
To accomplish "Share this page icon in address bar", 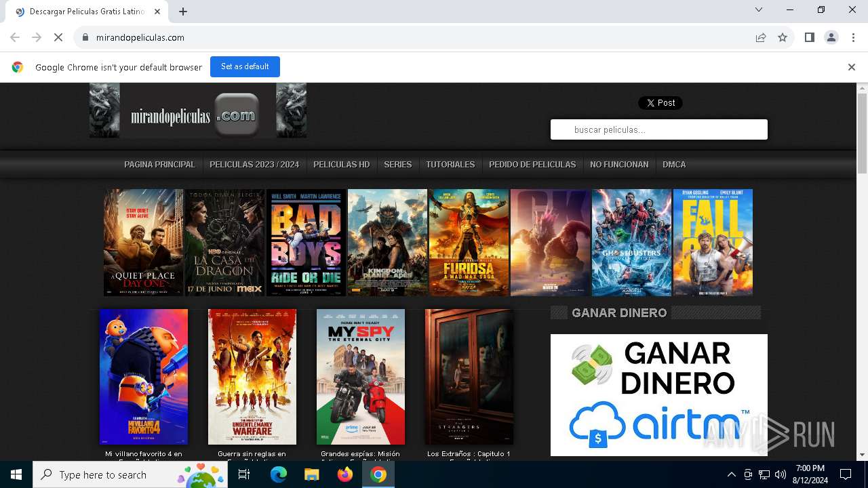I will (761, 37).
